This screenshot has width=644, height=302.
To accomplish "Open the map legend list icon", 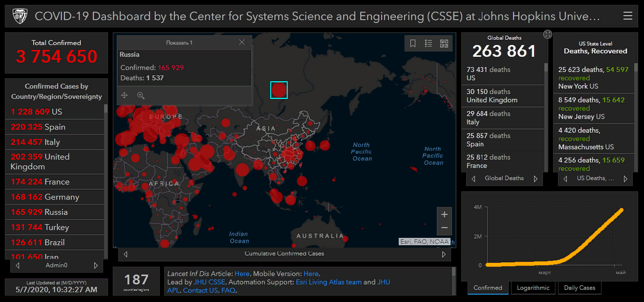I will click(428, 44).
